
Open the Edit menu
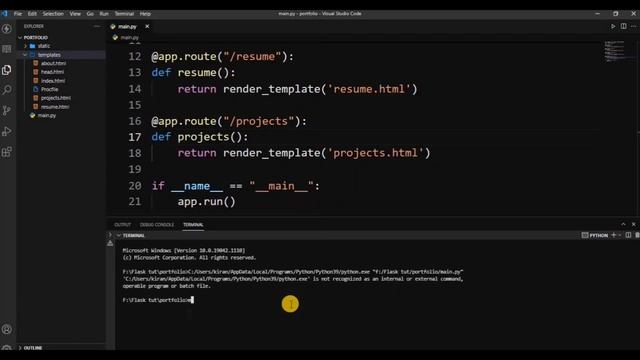coord(32,13)
